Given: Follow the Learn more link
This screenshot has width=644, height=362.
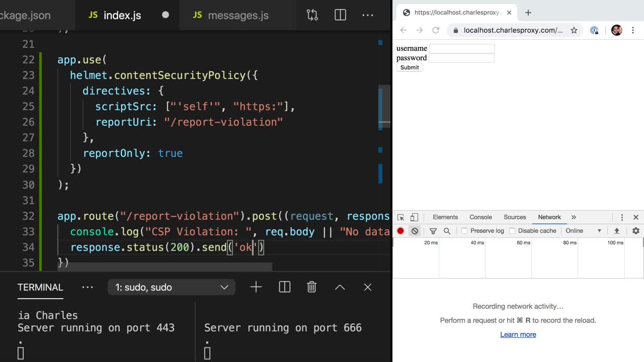Looking at the screenshot, I should [518, 334].
